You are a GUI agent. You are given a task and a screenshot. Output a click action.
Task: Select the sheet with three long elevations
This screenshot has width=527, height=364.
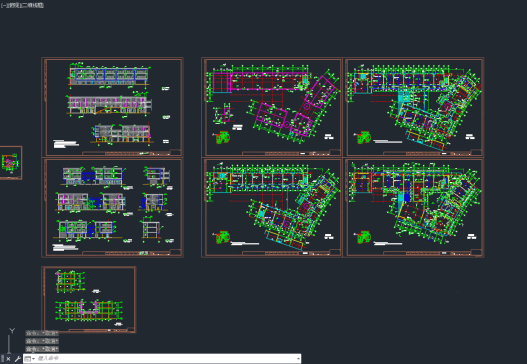[112, 107]
